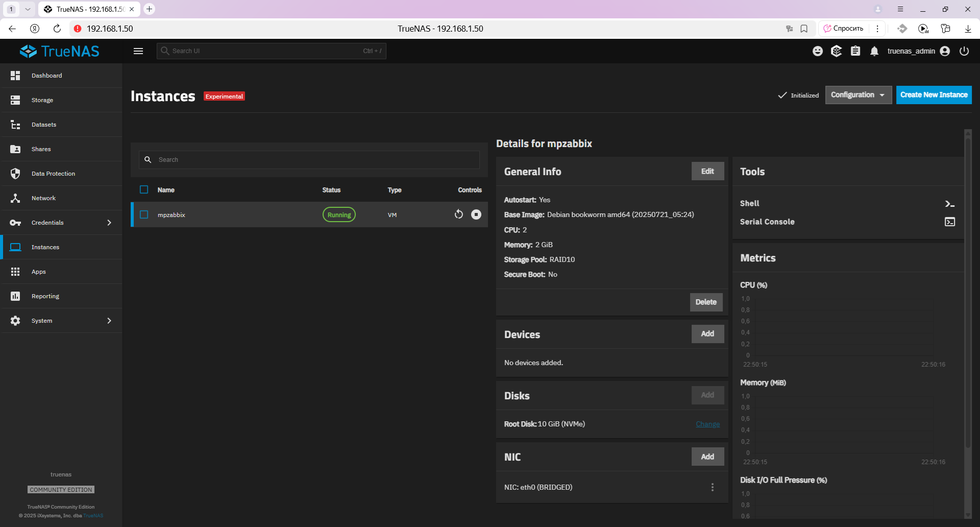This screenshot has height=527, width=980.
Task: Open the Configuration dropdown
Action: 859,95
